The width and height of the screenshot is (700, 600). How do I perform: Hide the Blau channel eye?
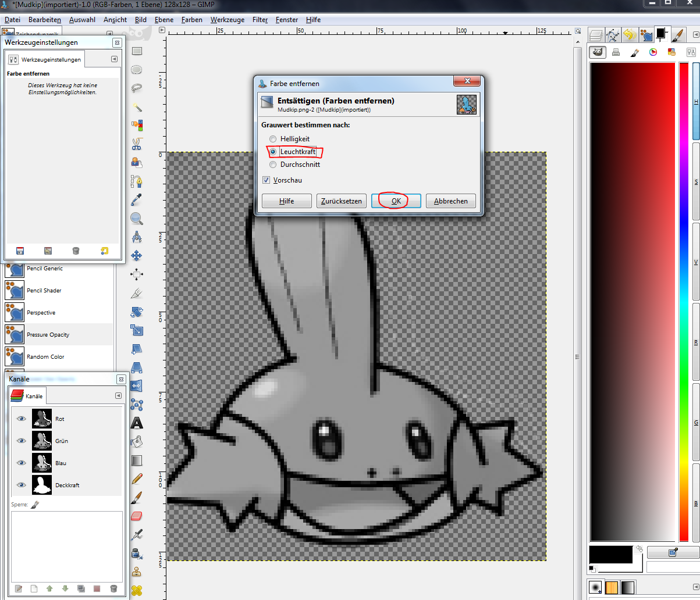(x=22, y=463)
